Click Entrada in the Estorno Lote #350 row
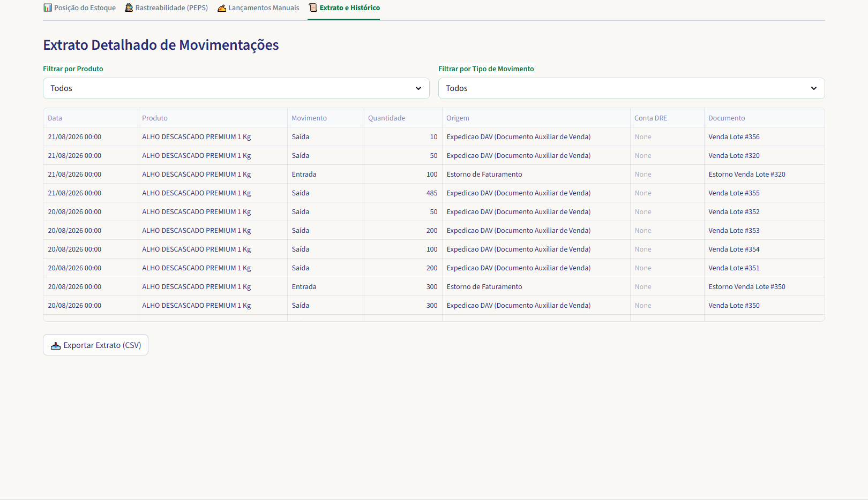868x500 pixels. pyautogui.click(x=326, y=286)
